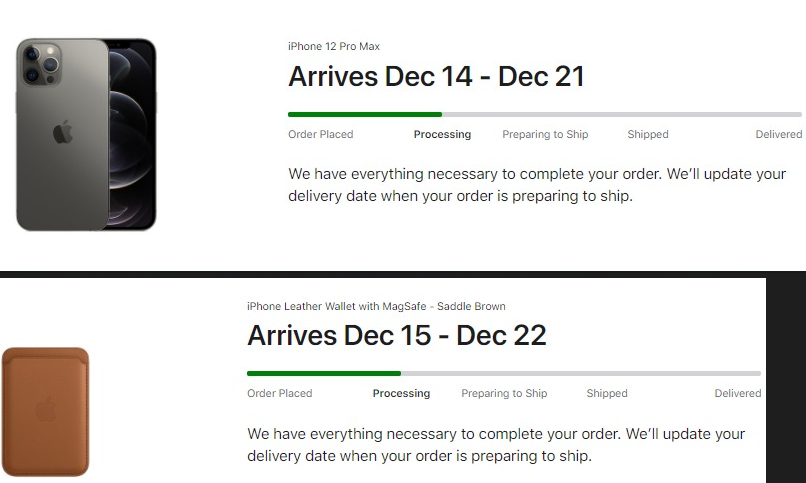Click the wallet order progress bar
Screen dimensions: 806x483
503,374
